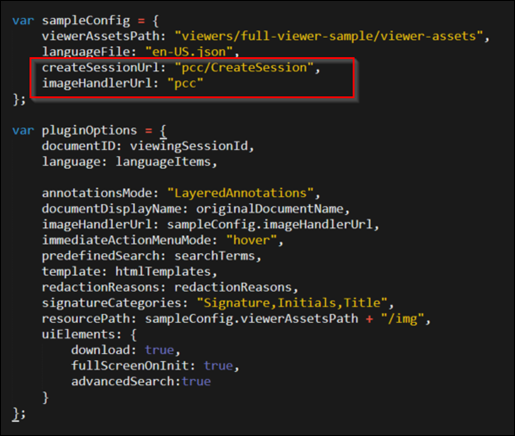Click the originalDocumentName value
This screenshot has height=436, width=515.
point(270,209)
